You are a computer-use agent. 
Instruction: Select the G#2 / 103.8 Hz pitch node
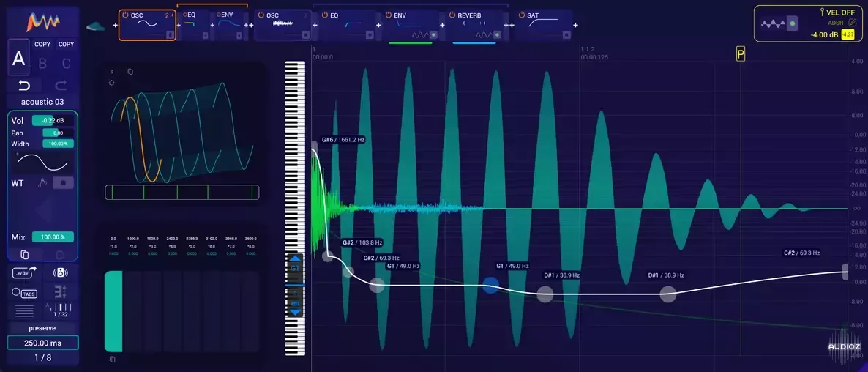pyautogui.click(x=328, y=256)
